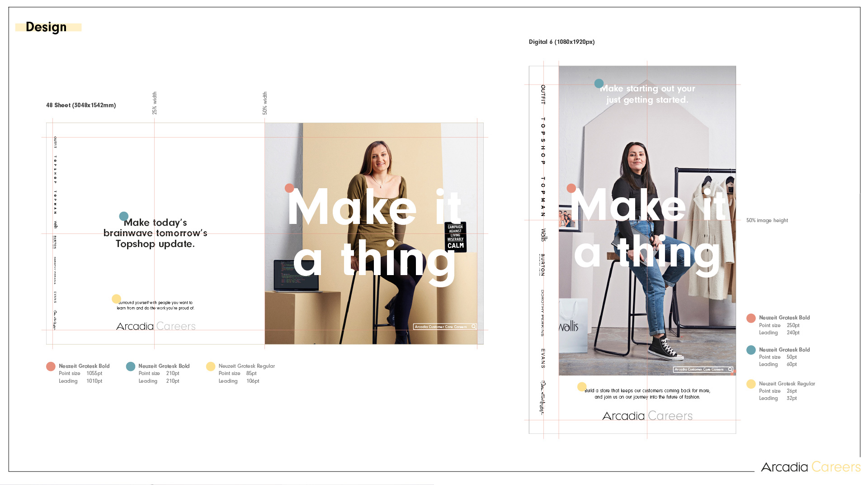Click search icon in billboard Customer Care bar
This screenshot has height=485, width=868.
tap(474, 326)
